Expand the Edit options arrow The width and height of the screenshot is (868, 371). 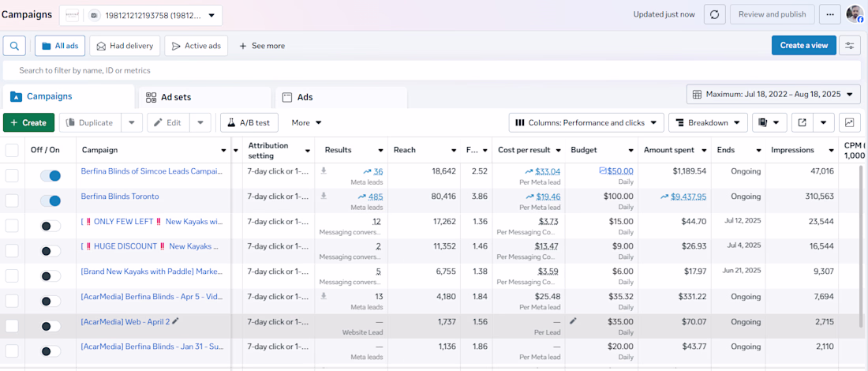pos(200,122)
